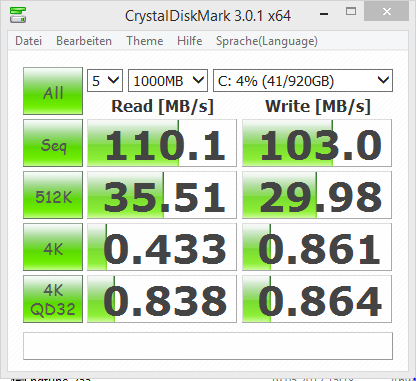Start the 4K benchmark test

tap(53, 247)
